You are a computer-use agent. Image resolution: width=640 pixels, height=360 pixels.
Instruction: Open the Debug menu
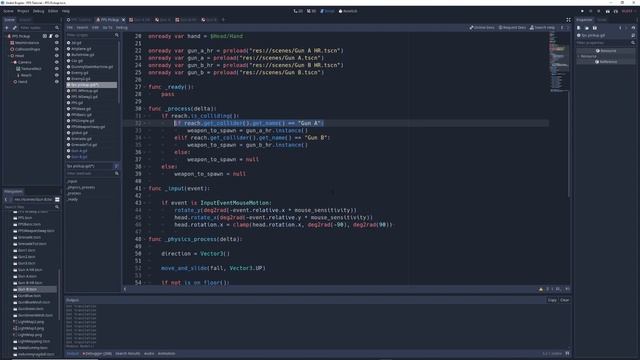[38, 11]
